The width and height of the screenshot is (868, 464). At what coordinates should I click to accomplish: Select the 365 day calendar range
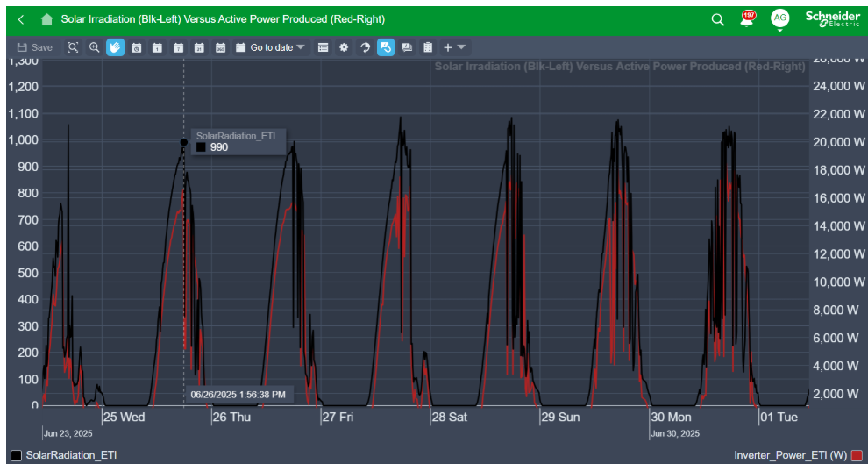coord(221,47)
